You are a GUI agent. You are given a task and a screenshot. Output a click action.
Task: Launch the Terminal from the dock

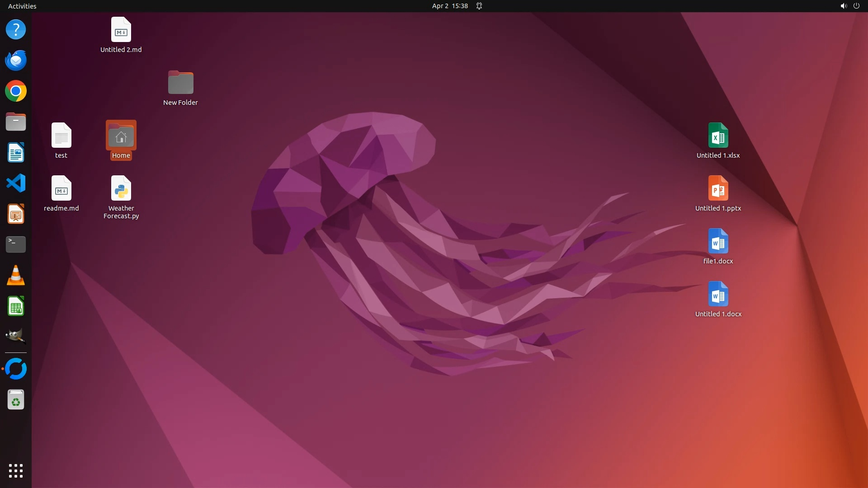pos(16,244)
